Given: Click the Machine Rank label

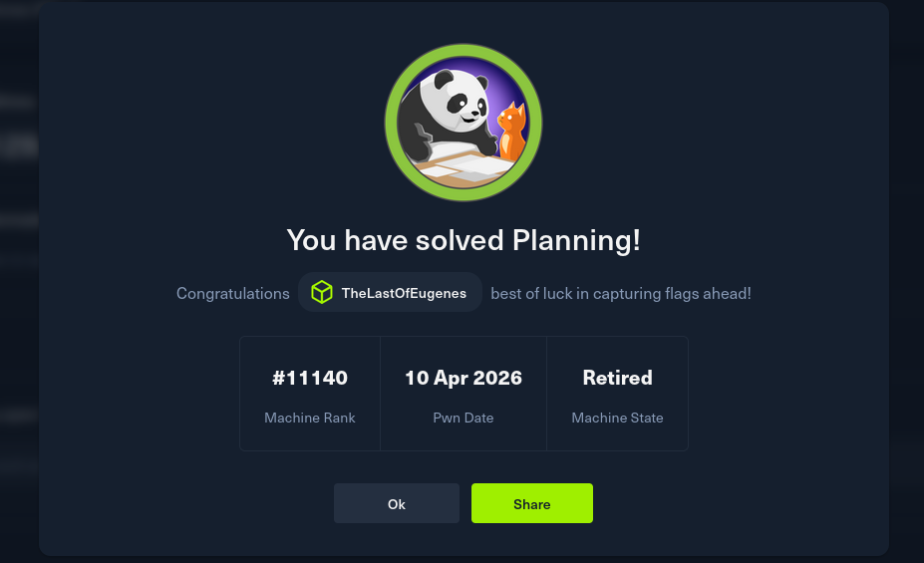Looking at the screenshot, I should click(x=310, y=418).
